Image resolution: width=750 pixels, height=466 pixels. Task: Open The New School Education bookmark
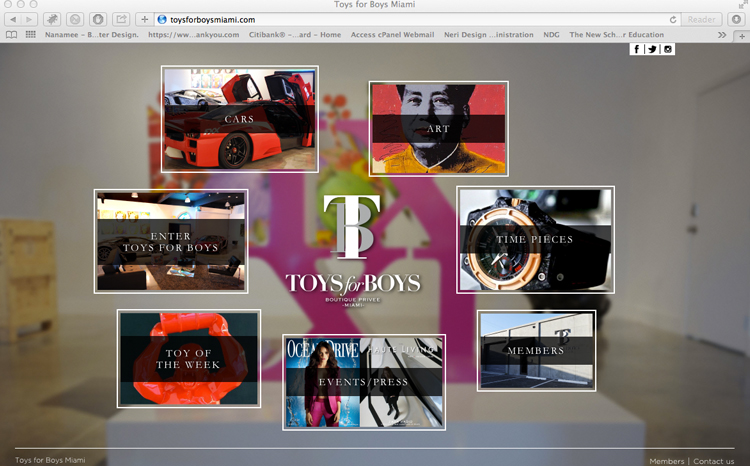[616, 34]
